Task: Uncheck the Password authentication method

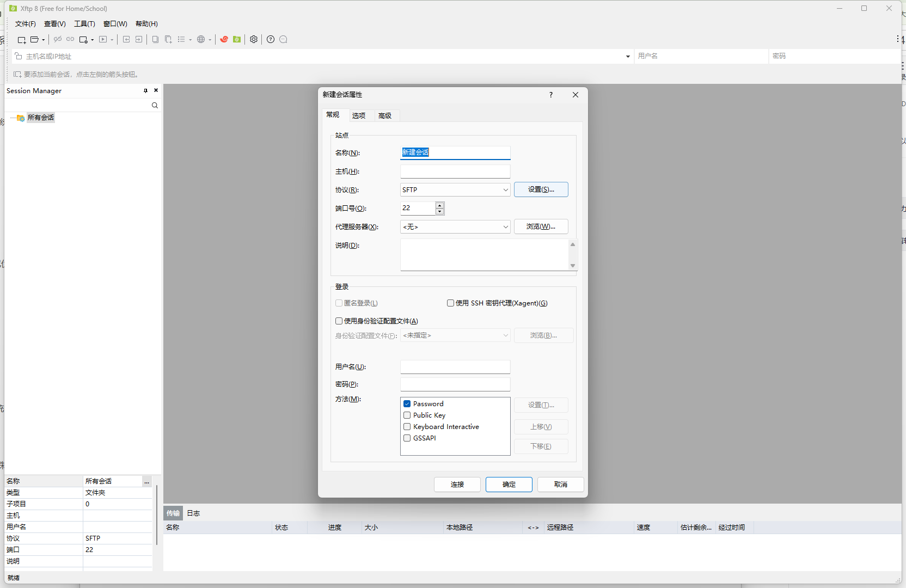Action: coord(407,404)
